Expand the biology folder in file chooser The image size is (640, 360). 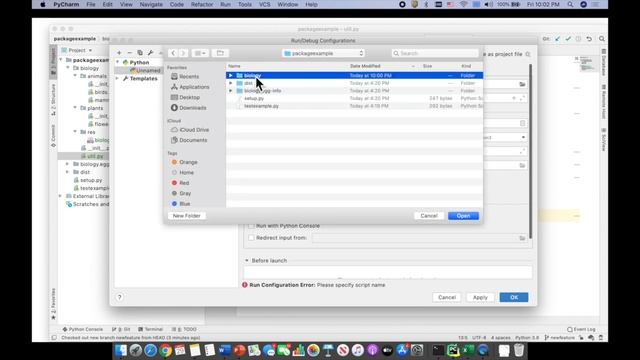[x=231, y=76]
